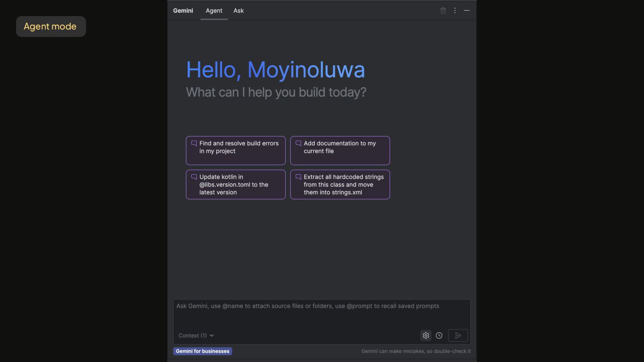Image resolution: width=644 pixels, height=362 pixels.
Task: Click the trash icon to clear the chat
Action: tap(443, 10)
